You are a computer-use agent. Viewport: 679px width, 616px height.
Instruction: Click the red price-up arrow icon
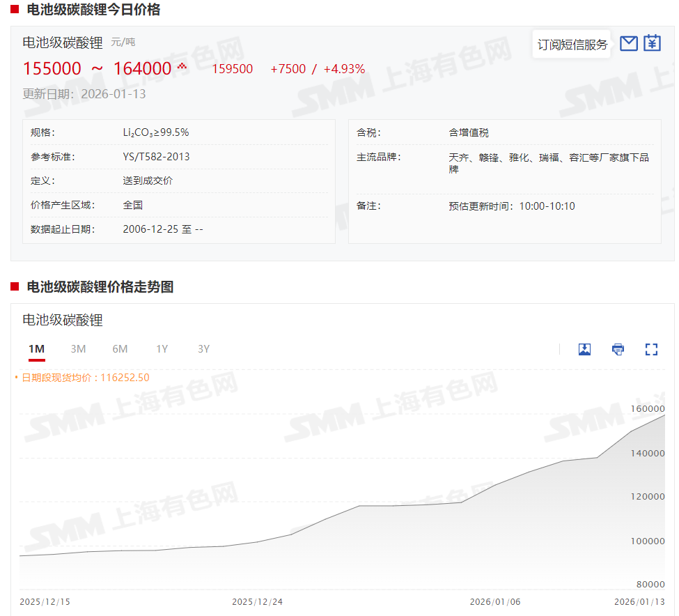pos(182,67)
